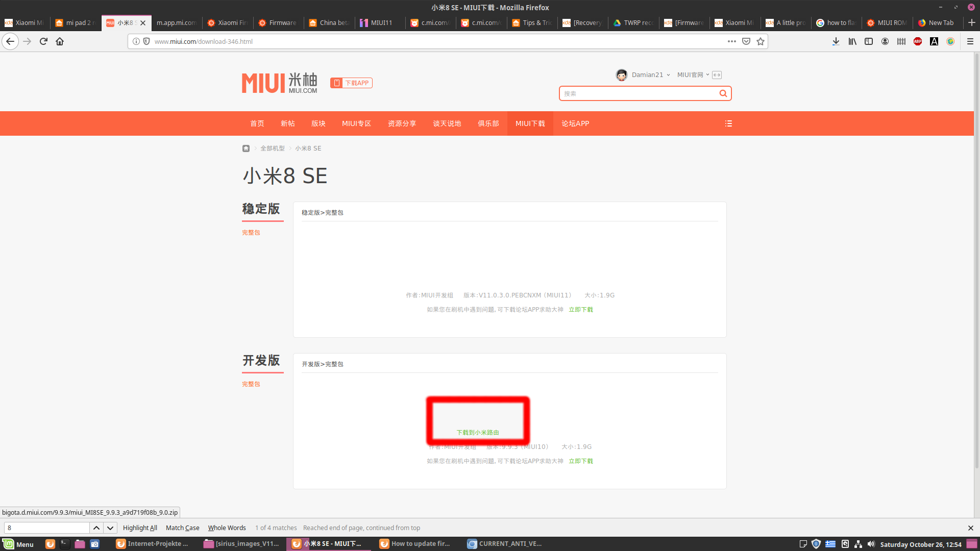Click 立即下载 link in stable section
980x551 pixels.
click(581, 310)
